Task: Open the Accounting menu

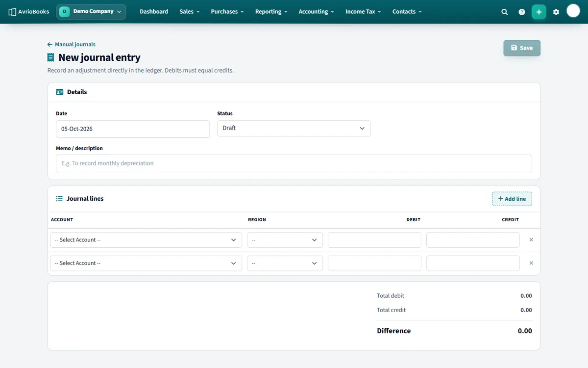Action: pyautogui.click(x=317, y=12)
